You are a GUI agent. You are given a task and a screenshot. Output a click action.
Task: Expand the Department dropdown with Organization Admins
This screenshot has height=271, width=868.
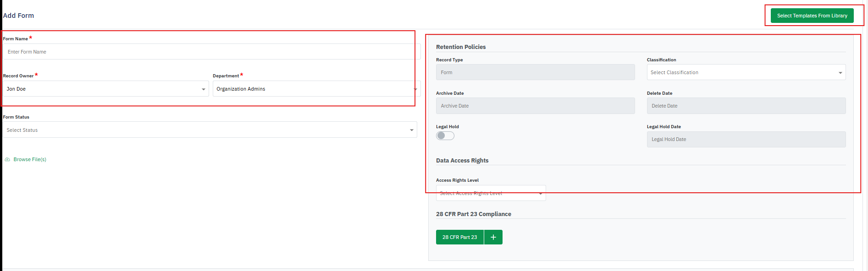[x=315, y=89]
